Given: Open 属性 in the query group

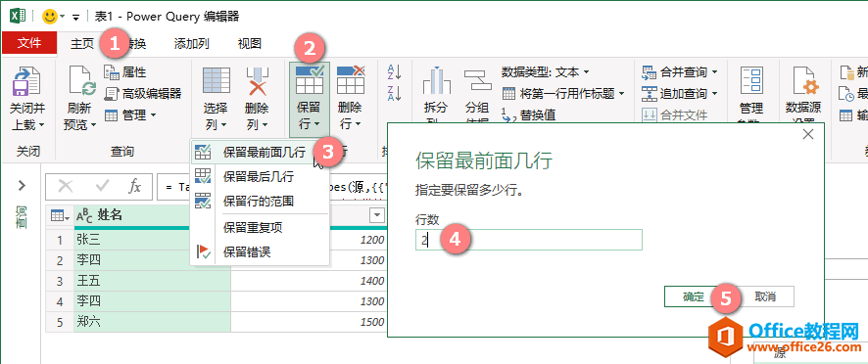Looking at the screenshot, I should click(126, 72).
